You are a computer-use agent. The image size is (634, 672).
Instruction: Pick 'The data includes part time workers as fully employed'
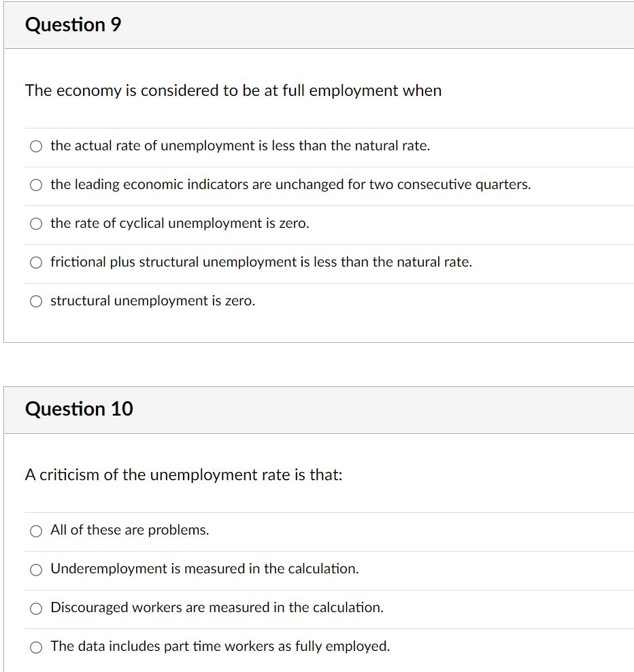[35, 647]
